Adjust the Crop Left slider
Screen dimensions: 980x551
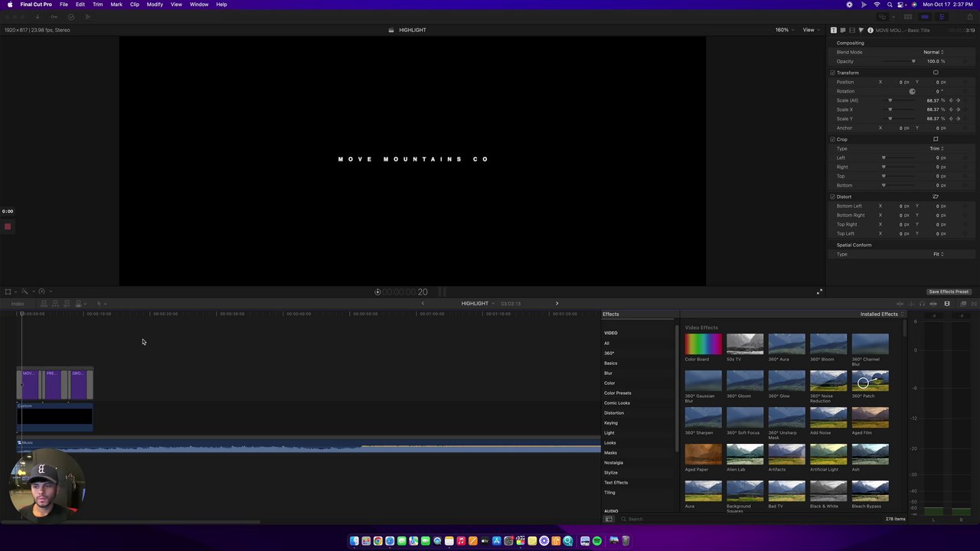click(x=897, y=158)
